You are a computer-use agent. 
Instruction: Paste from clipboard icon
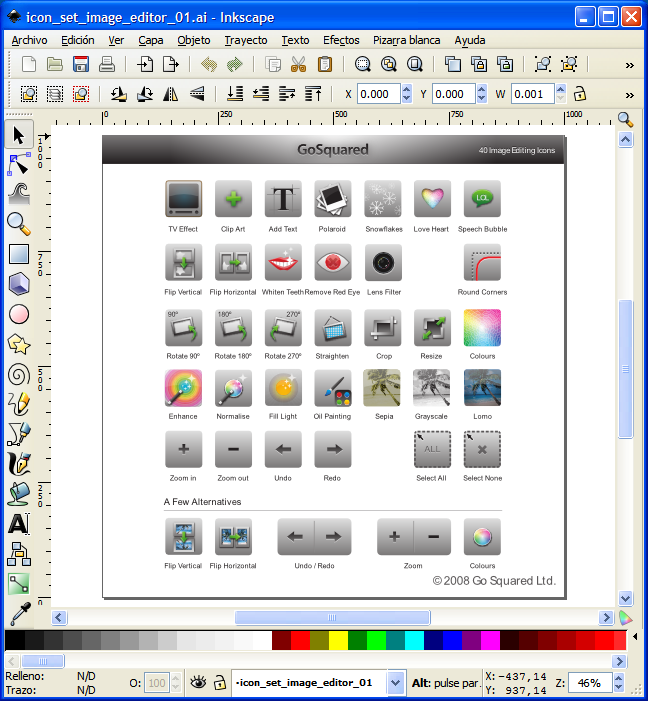(325, 64)
